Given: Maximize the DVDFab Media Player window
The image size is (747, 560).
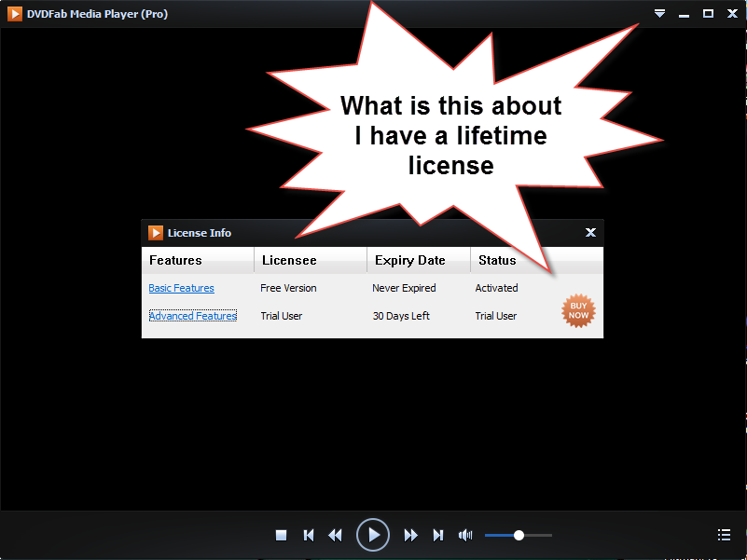Looking at the screenshot, I should 709,13.
